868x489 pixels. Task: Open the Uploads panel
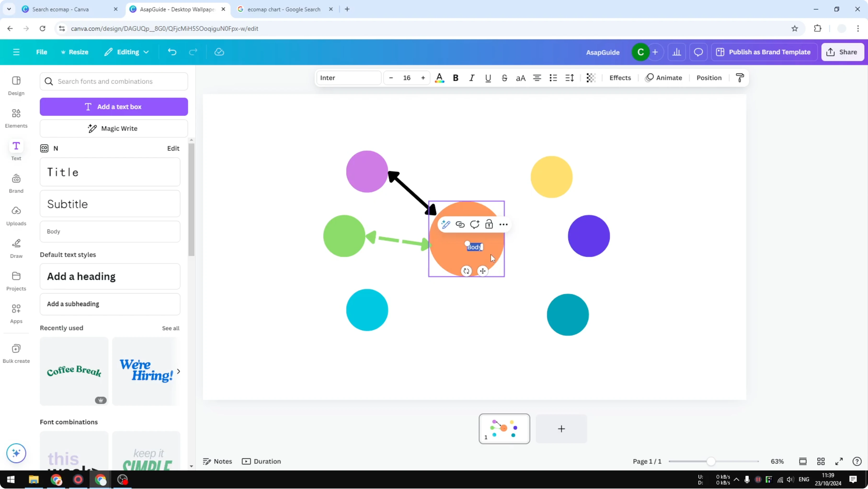16,216
